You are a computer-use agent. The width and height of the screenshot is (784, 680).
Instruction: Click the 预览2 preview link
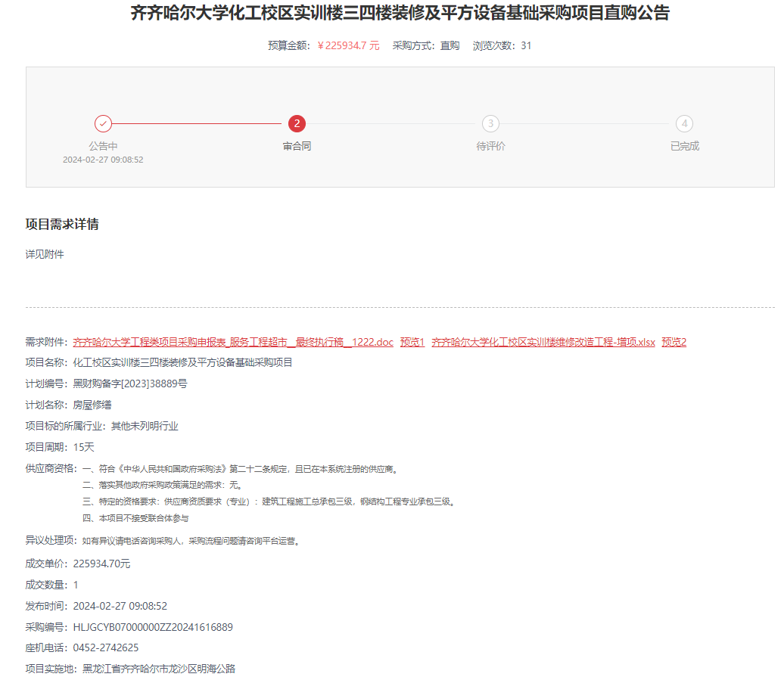pos(674,342)
